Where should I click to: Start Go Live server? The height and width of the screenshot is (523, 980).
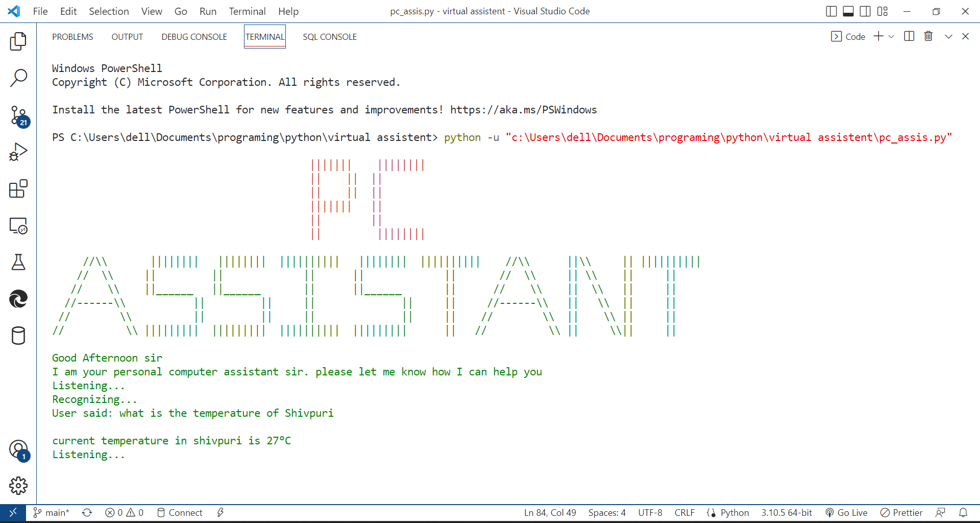click(846, 512)
